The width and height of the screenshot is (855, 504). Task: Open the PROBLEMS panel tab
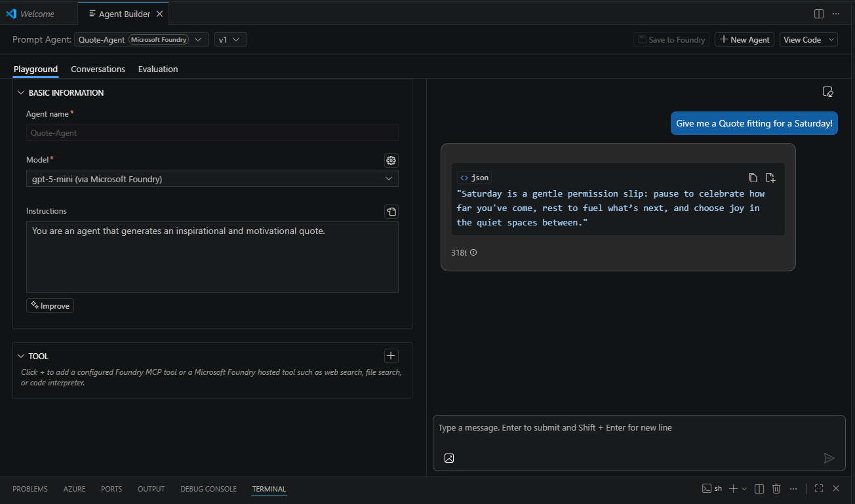pos(30,489)
